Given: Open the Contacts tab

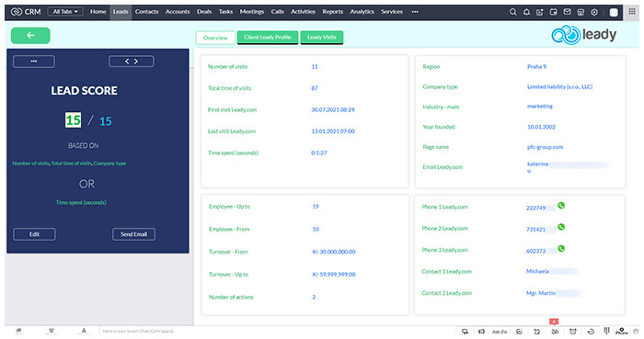Looking at the screenshot, I should pyautogui.click(x=146, y=11).
